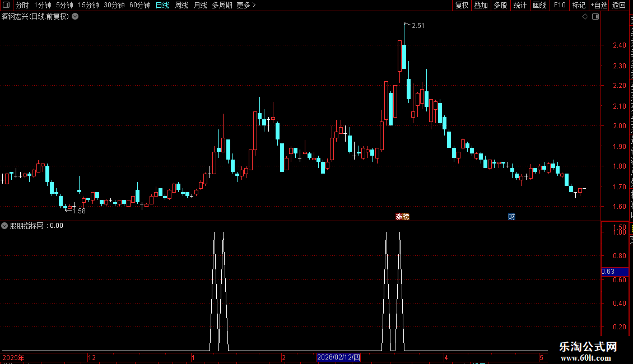Expand the 更多 periods menu
This screenshot has height=364, width=633.
pos(246,5)
